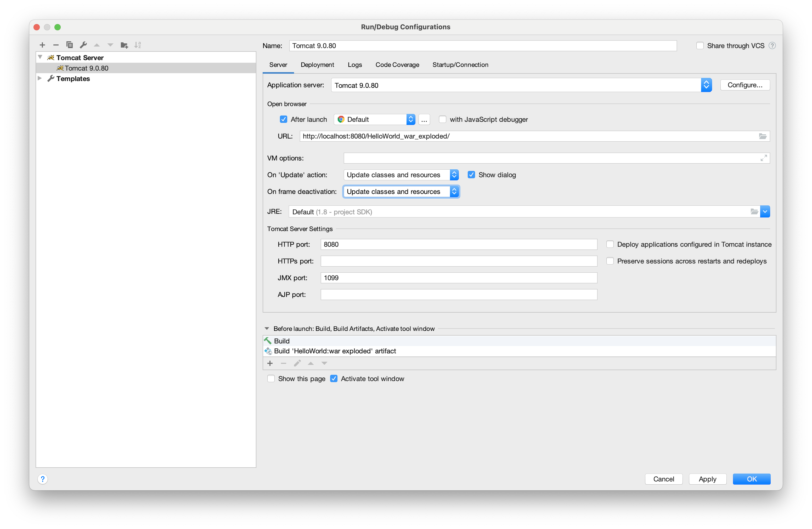Move configuration down in the left toolbar
Viewport: 812px width, 529px height.
click(x=110, y=45)
